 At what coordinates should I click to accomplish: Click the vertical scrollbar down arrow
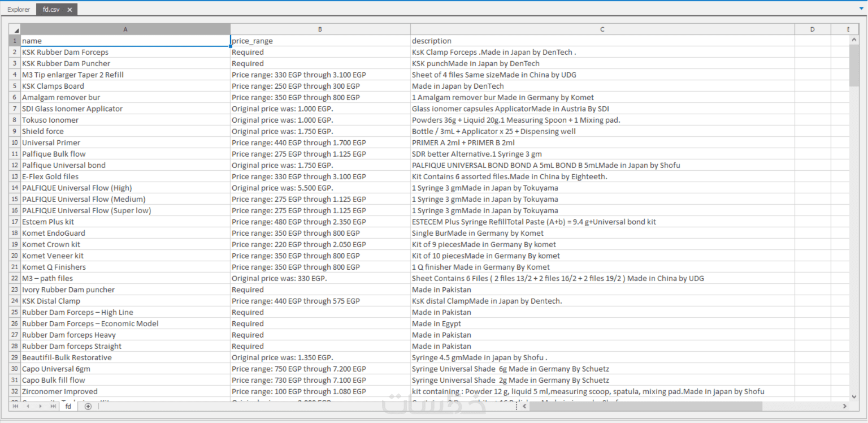[x=854, y=396]
